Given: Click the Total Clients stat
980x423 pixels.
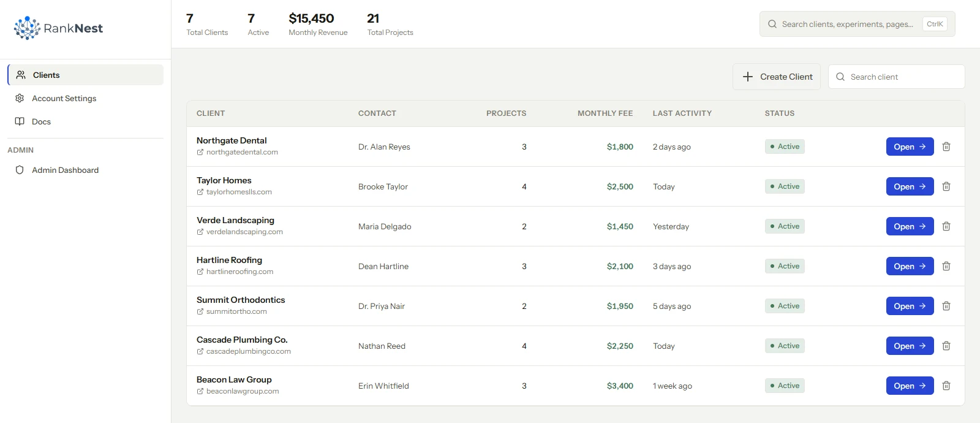Looking at the screenshot, I should (207, 25).
